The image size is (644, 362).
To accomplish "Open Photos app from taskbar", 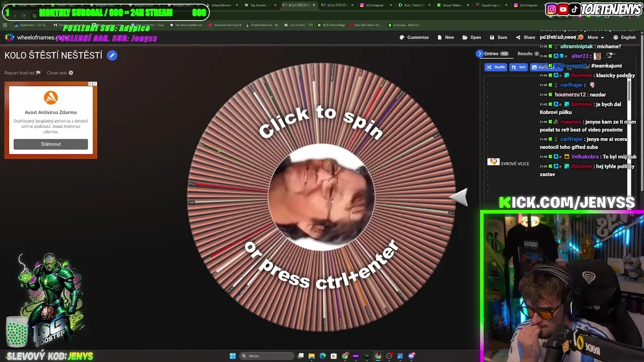I will 400,356.
